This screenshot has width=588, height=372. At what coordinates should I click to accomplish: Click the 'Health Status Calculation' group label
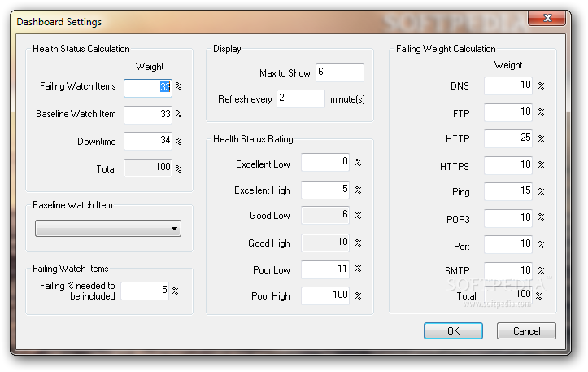pos(81,49)
